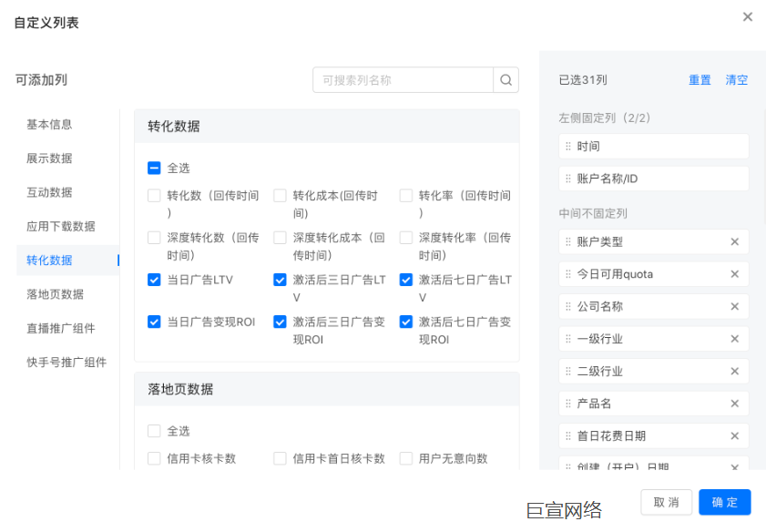The height and width of the screenshot is (532, 766).
Task: Check 深度转化数（回传时间）checkbox
Action: (154, 238)
